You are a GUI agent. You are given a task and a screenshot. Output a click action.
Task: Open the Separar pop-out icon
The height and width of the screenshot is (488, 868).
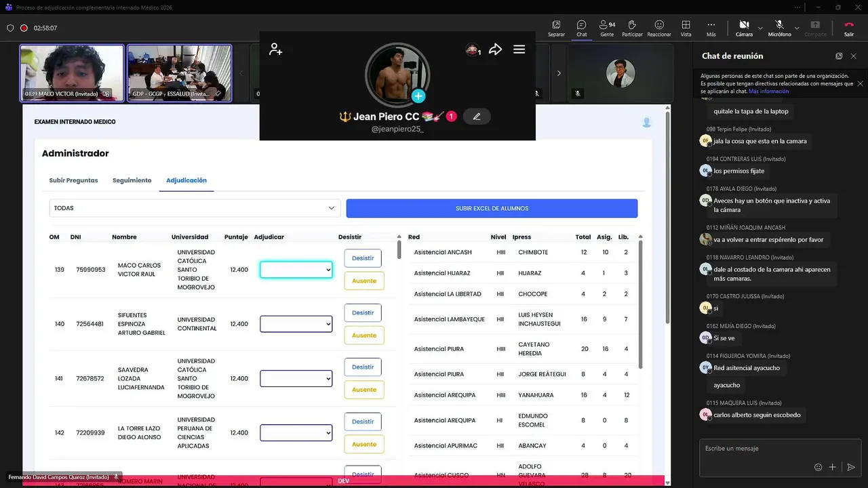556,24
